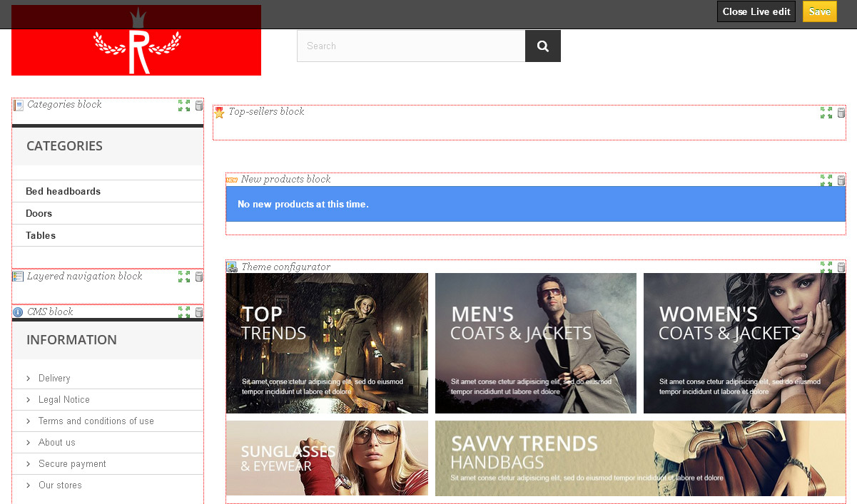Remove the CMS block using trash icon
The height and width of the screenshot is (504, 857).
tap(199, 312)
